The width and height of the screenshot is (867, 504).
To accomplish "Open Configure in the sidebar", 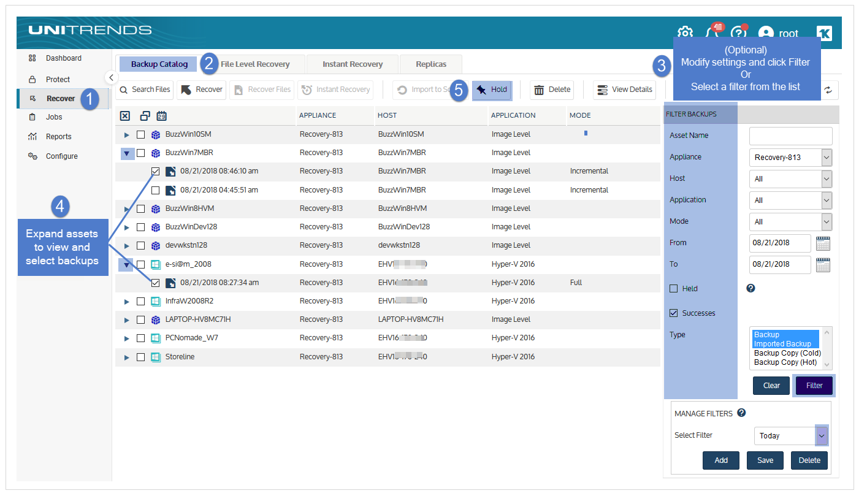I will [61, 156].
